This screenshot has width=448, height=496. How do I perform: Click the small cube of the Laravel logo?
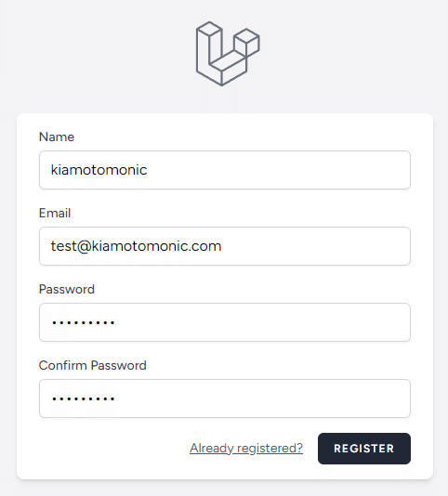click(246, 43)
